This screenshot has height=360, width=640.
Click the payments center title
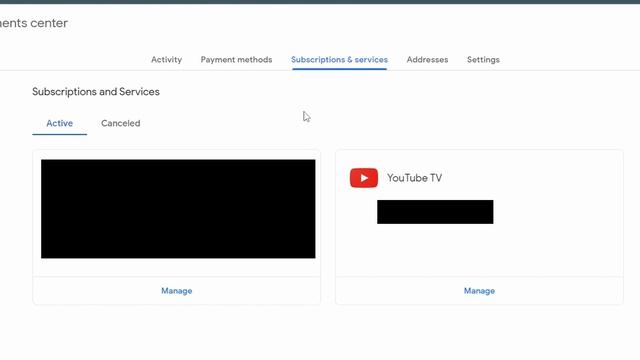34,23
